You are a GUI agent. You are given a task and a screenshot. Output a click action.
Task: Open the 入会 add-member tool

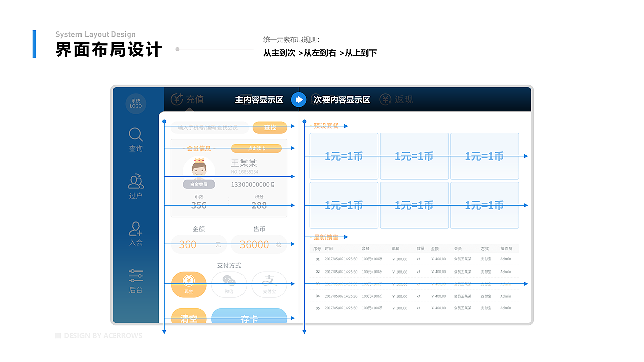[x=135, y=234]
